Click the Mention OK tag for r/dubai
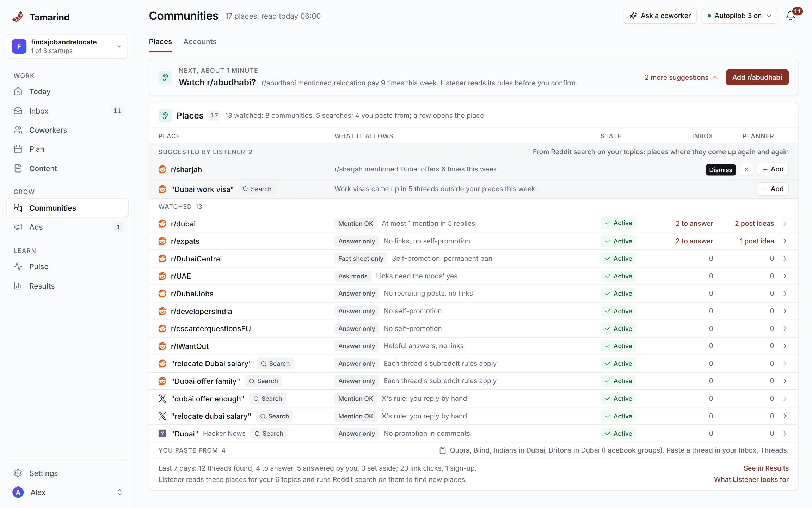The height and width of the screenshot is (508, 812). 356,223
